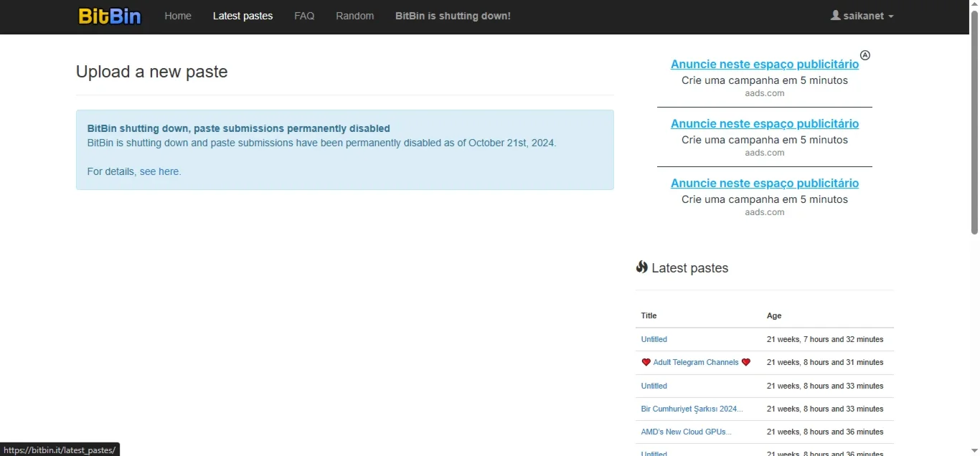Viewport: 980px width, 456px height.
Task: Click the Title column header
Action: tap(649, 315)
